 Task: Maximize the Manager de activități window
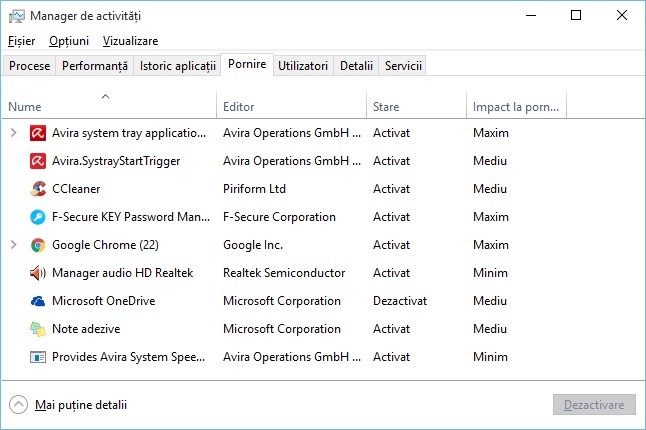tap(576, 15)
